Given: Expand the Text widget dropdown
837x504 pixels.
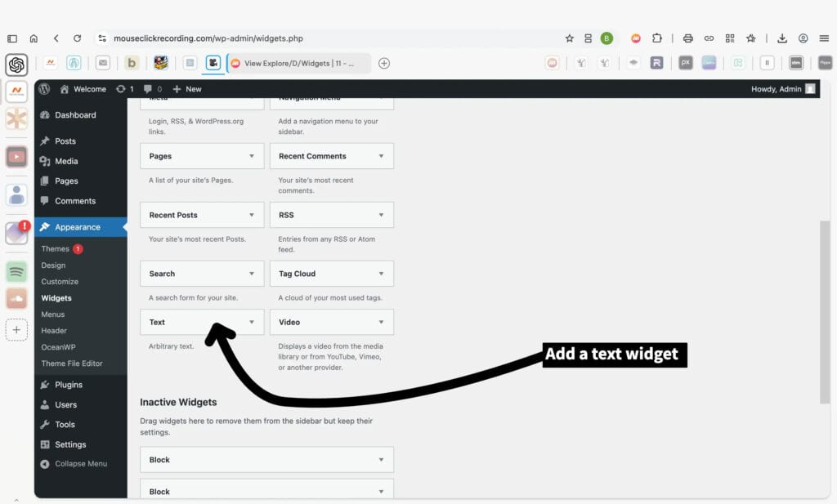Looking at the screenshot, I should pos(251,322).
